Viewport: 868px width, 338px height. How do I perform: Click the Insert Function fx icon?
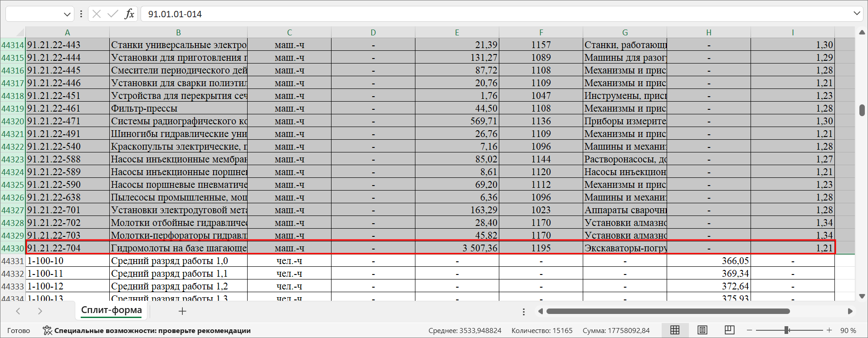129,14
